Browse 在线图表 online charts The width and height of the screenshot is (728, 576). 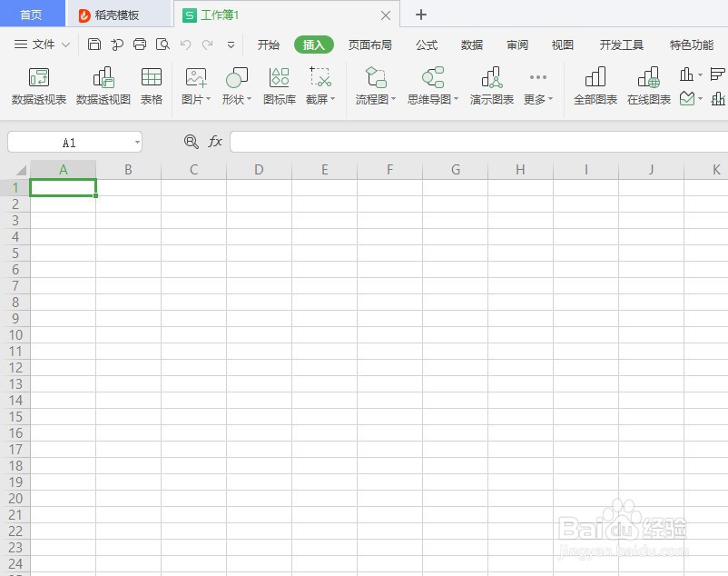pos(648,86)
